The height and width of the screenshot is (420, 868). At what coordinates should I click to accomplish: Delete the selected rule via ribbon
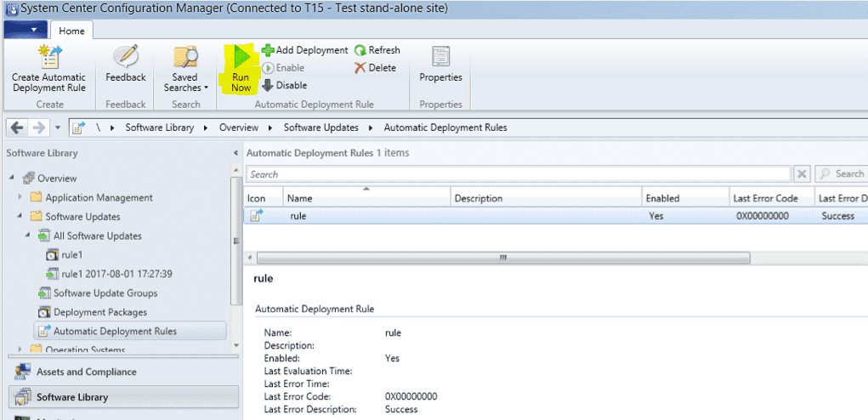375,68
